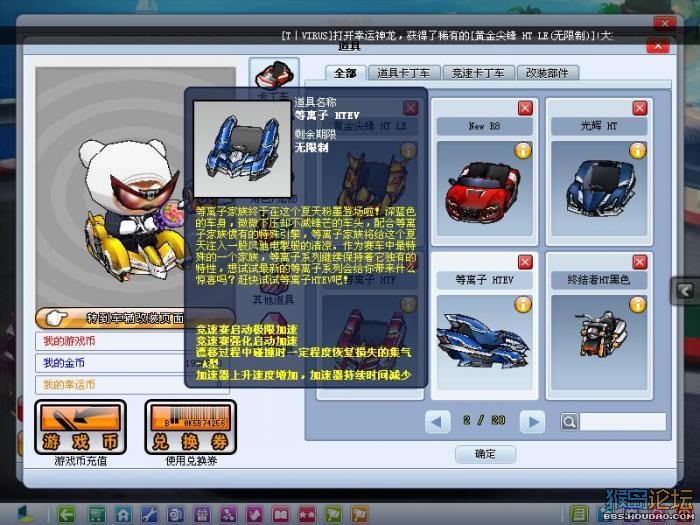The image size is (700, 525).
Task: Switch to the 全部 tab
Action: tap(346, 73)
